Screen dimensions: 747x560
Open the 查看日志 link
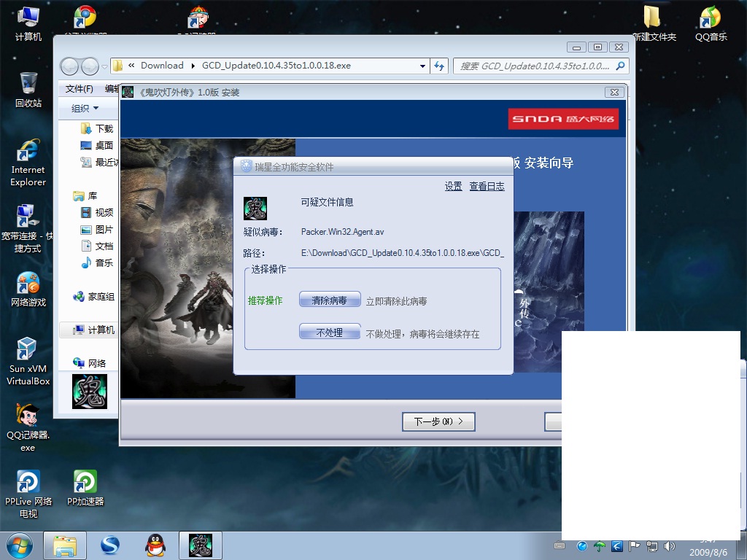[487, 186]
